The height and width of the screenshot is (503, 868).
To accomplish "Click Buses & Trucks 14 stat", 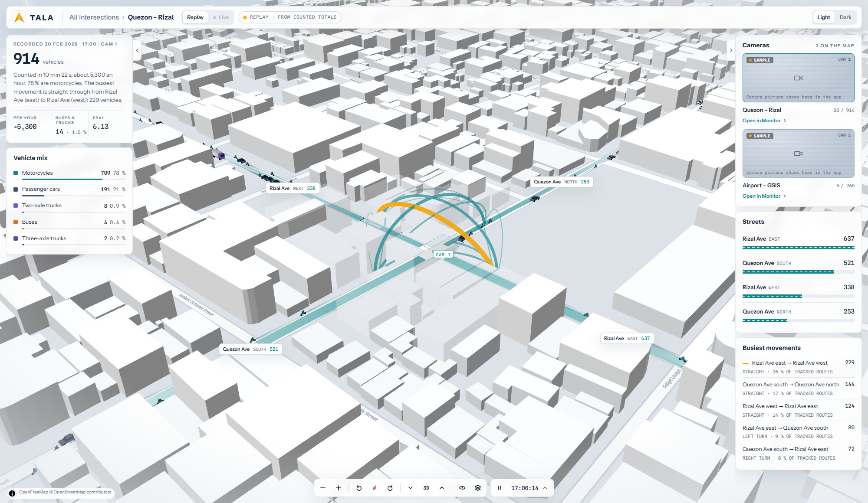I will (x=70, y=126).
